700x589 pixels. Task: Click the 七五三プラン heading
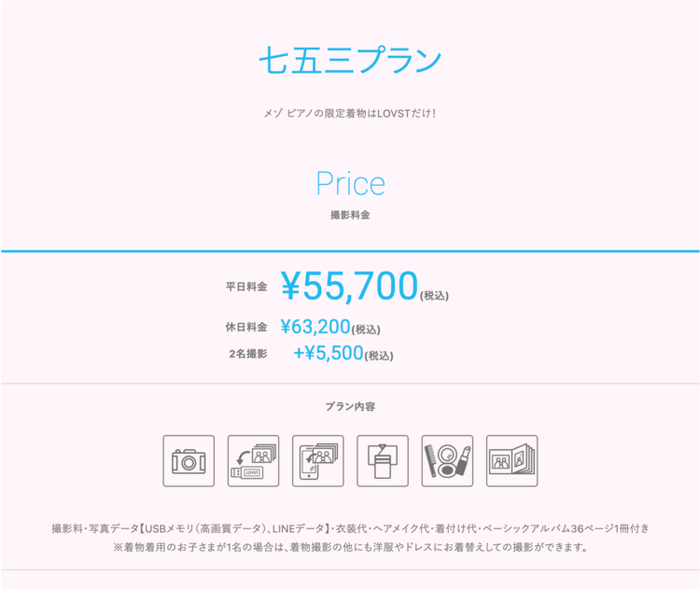(350, 61)
